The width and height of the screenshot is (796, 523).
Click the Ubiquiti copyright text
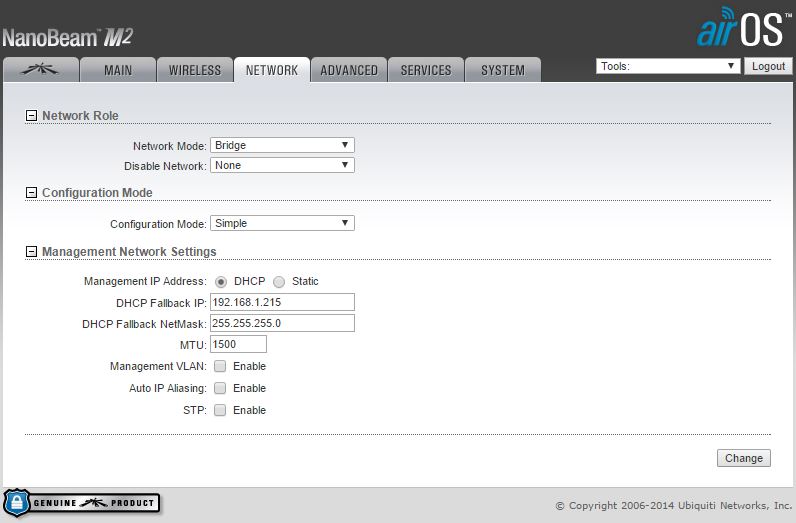[674, 505]
